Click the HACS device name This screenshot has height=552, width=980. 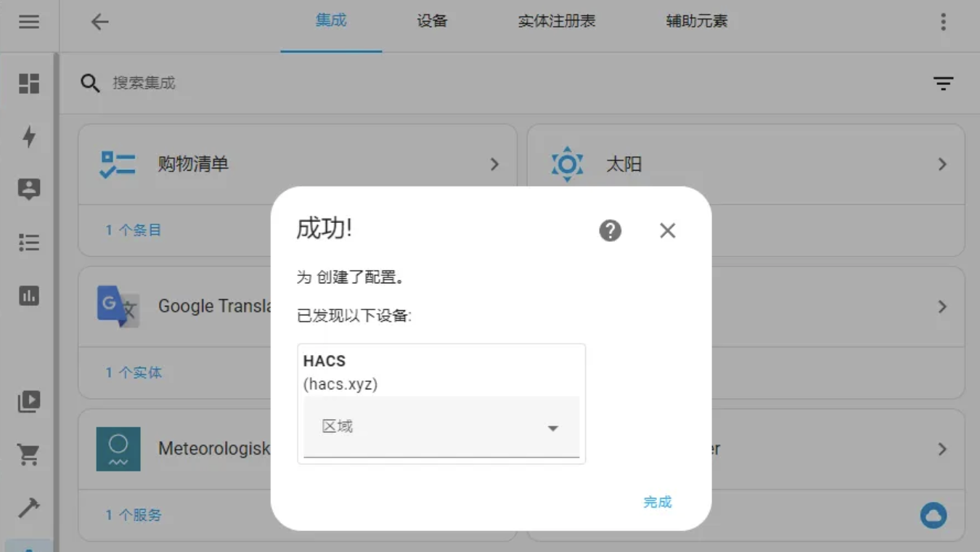pos(324,361)
